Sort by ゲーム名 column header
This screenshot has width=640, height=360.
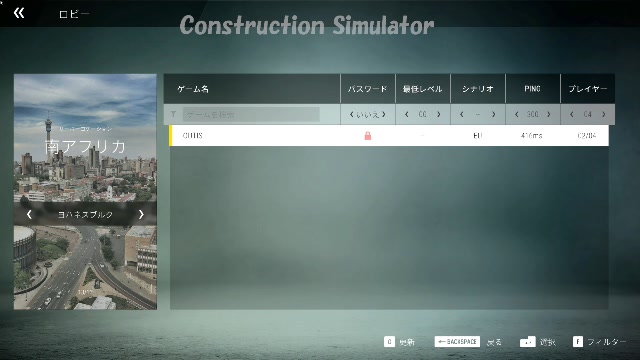click(193, 89)
